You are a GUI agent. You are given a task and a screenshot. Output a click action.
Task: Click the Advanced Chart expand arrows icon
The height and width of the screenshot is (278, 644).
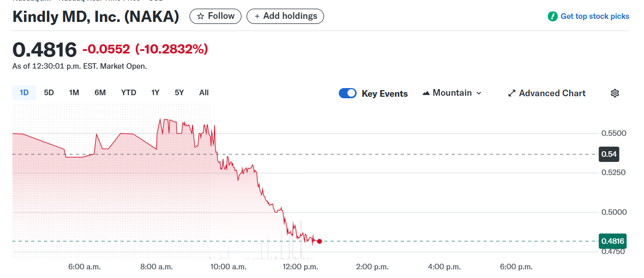(x=512, y=94)
